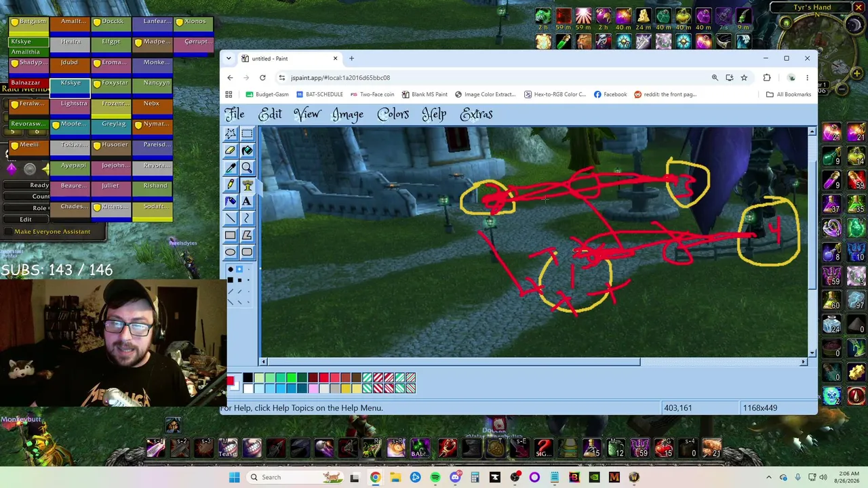Open Discord from the taskbar
The image size is (868, 488).
(x=455, y=477)
